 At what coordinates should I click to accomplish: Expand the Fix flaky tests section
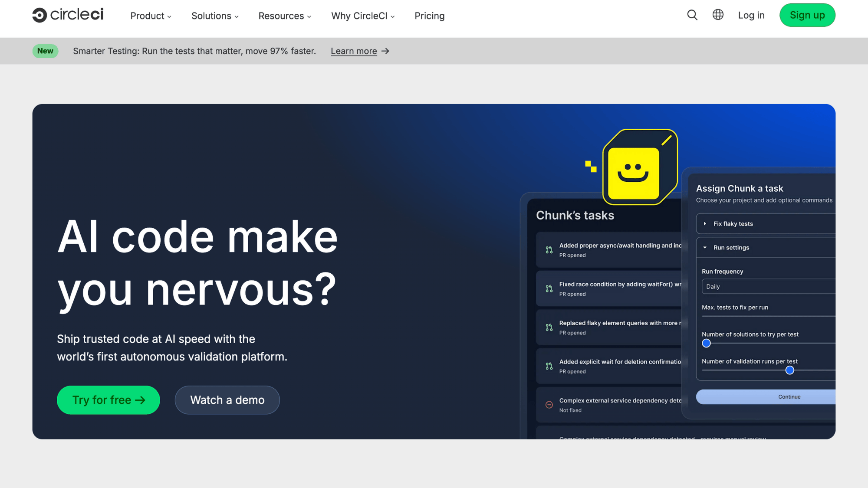click(x=733, y=224)
